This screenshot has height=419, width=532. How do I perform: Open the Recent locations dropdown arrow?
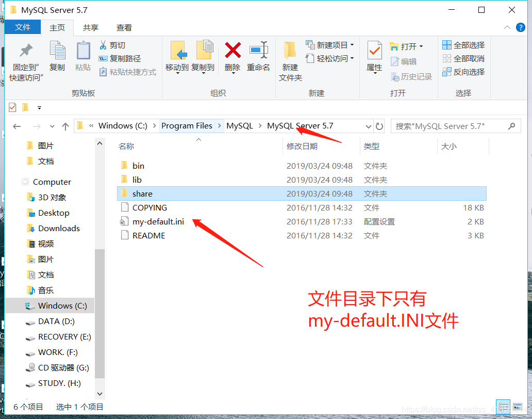[x=52, y=126]
